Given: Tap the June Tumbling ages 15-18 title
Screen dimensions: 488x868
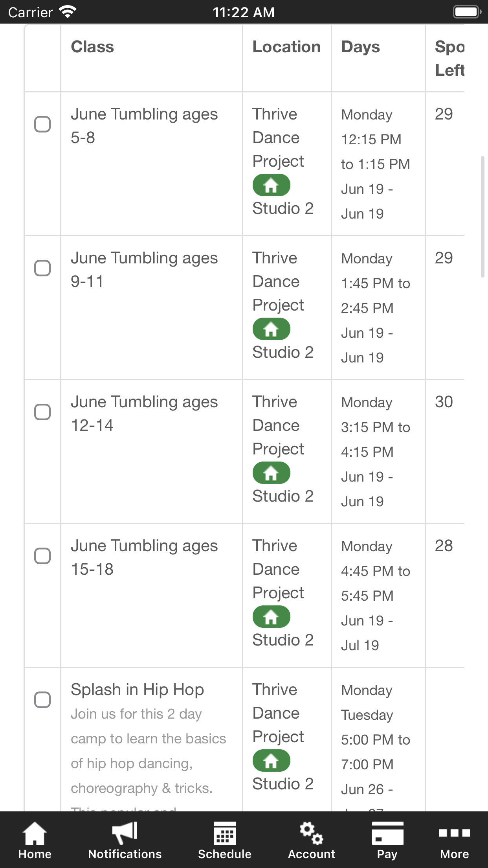Looking at the screenshot, I should click(x=144, y=557).
